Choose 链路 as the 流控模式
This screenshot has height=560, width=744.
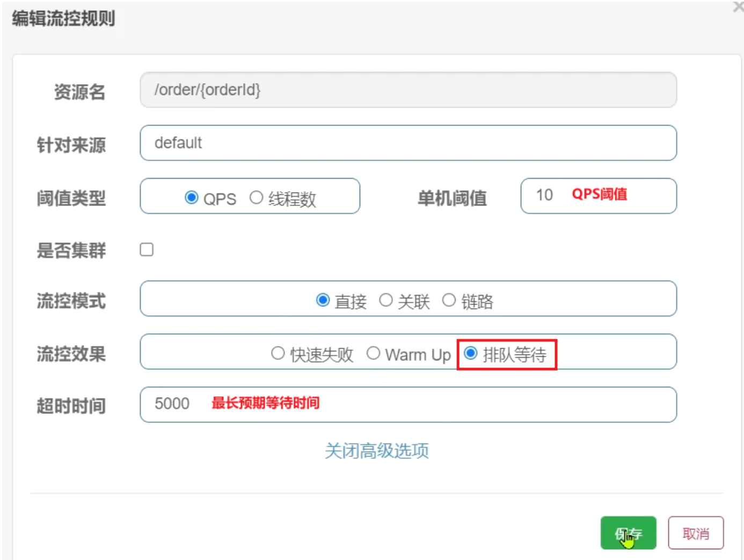449,300
